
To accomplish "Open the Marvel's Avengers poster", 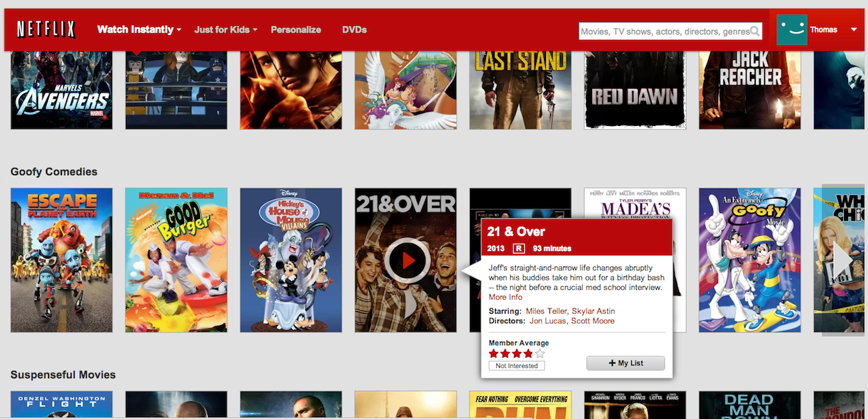I will pos(61,89).
